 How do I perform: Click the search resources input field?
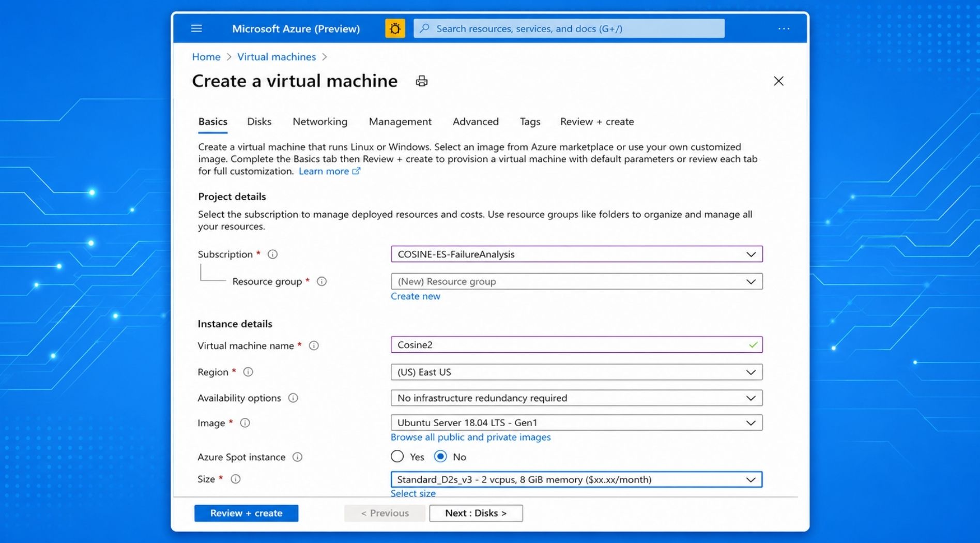(569, 28)
